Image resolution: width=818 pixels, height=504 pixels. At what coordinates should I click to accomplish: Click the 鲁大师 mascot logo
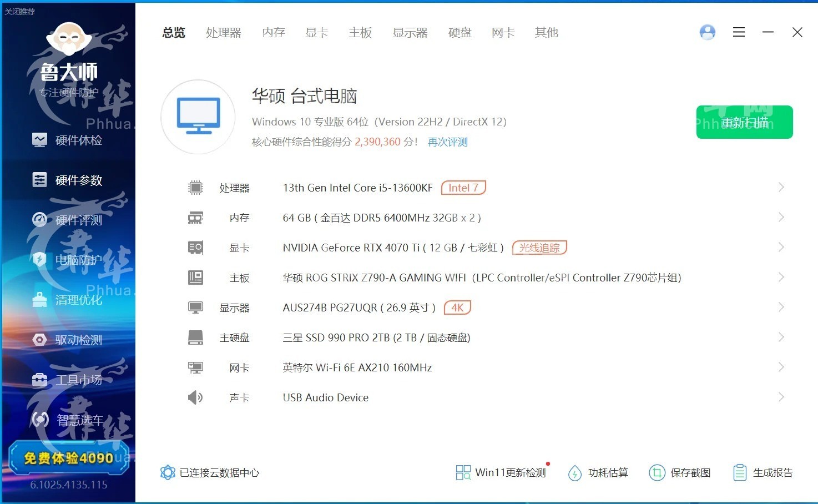click(69, 39)
